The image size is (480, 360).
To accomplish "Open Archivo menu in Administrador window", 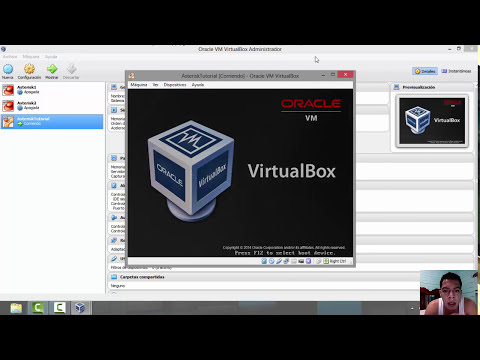I will click(x=10, y=57).
